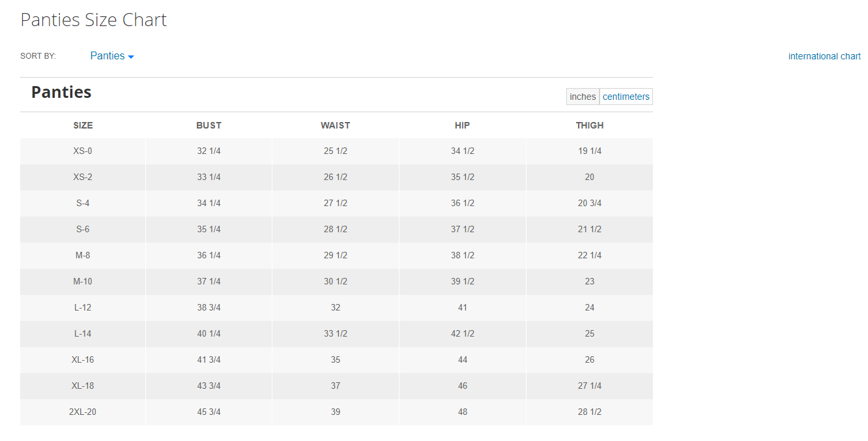The height and width of the screenshot is (441, 868).
Task: Open the international chart link
Action: click(824, 56)
